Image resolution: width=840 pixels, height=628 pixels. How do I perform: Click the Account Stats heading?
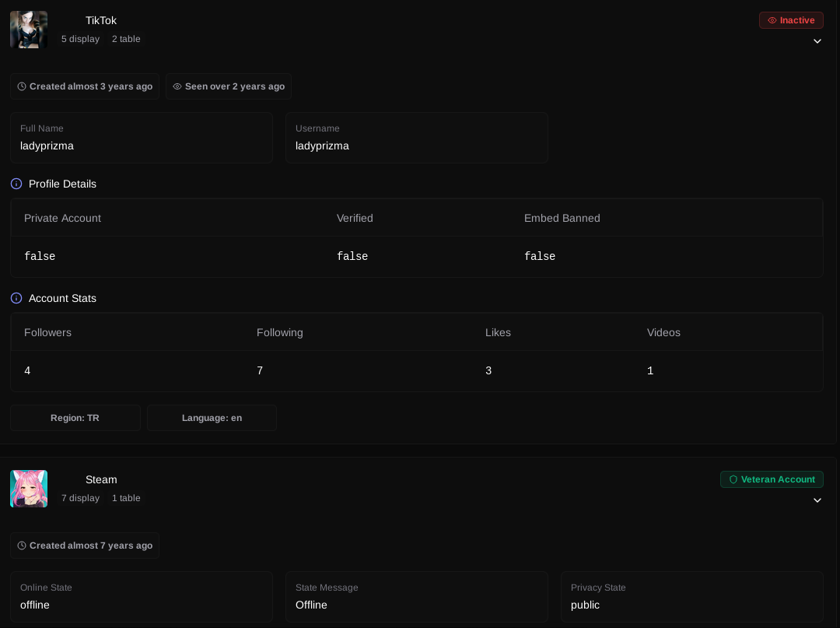63,298
